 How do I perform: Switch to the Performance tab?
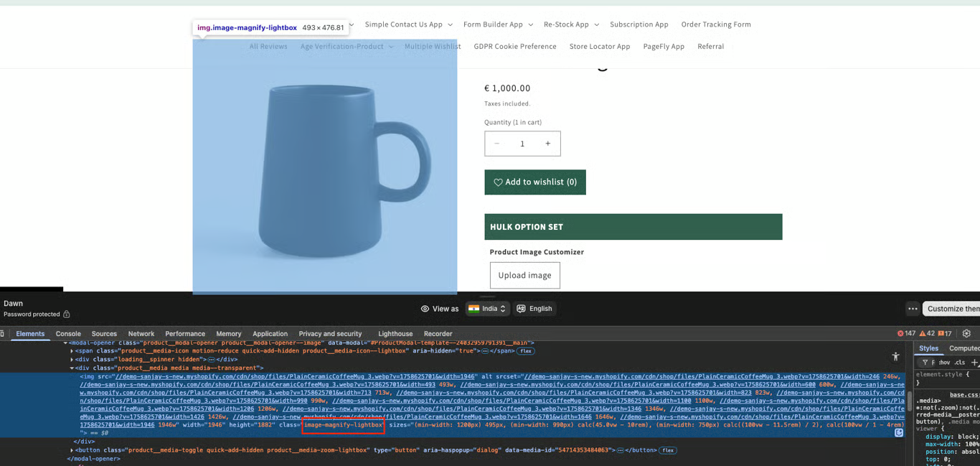click(x=185, y=334)
